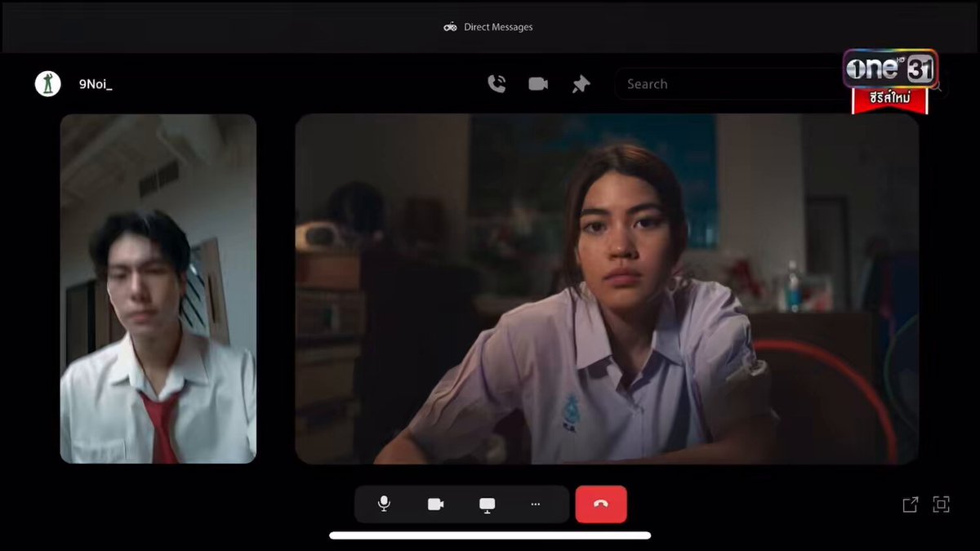This screenshot has height=551, width=980.
Task: Mute the microphone in call controls
Action: coord(384,504)
